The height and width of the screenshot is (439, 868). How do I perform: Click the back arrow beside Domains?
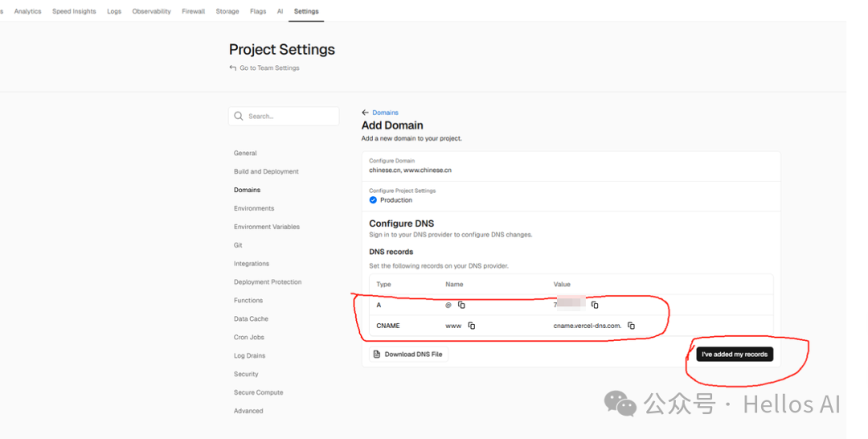coord(365,113)
